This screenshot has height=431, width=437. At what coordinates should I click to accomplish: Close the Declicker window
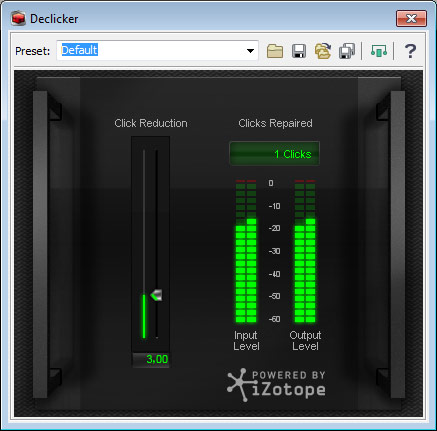411,18
